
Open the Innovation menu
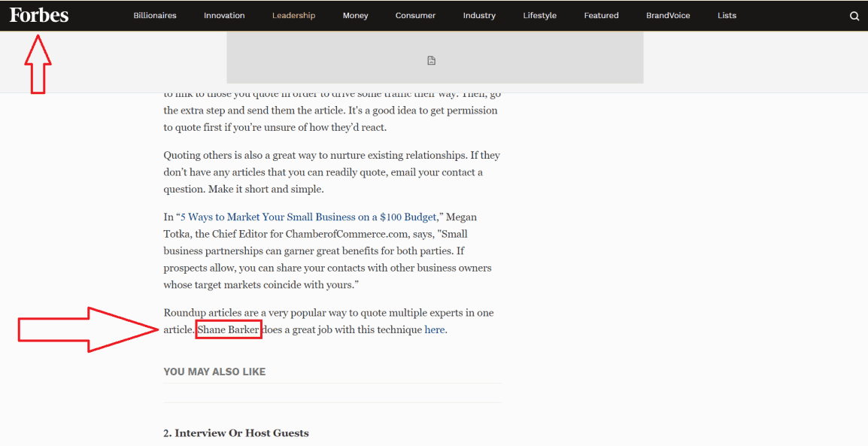point(224,16)
